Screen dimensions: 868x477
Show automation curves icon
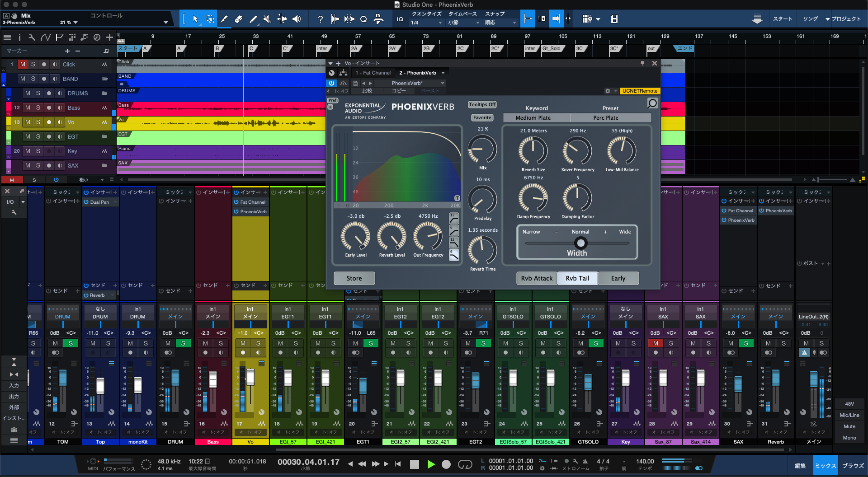(x=46, y=37)
